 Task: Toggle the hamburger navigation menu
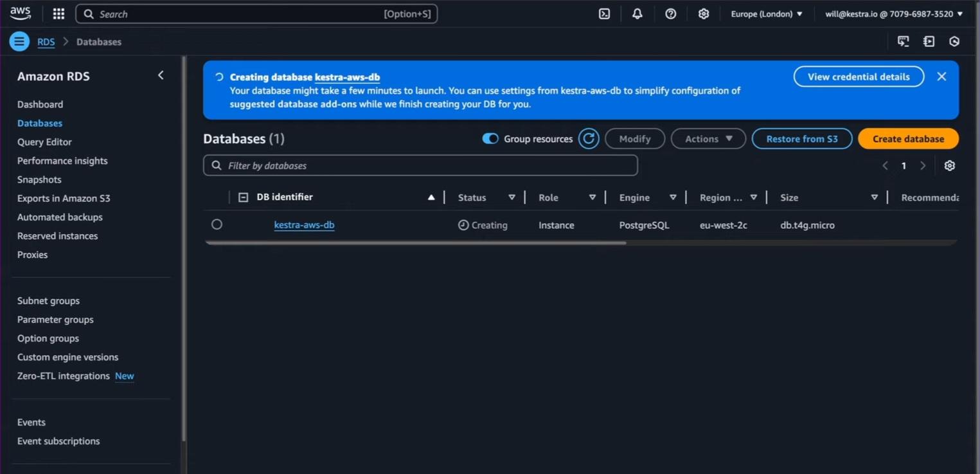click(19, 42)
